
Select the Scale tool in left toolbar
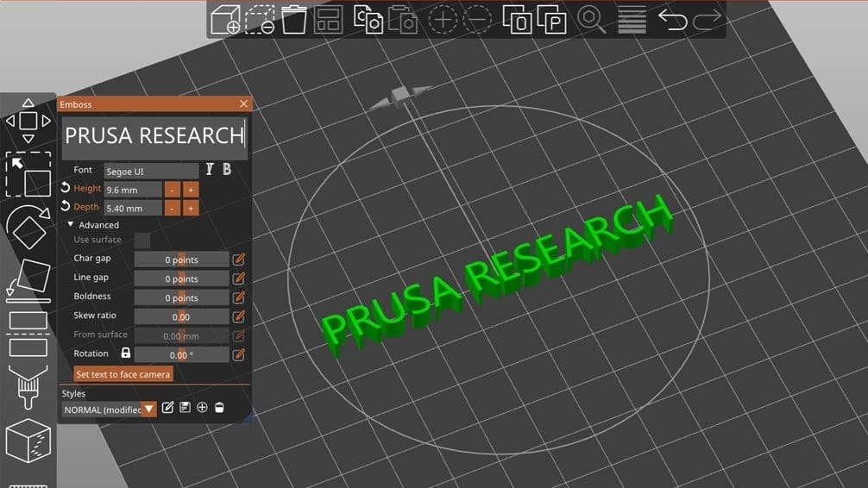28,174
